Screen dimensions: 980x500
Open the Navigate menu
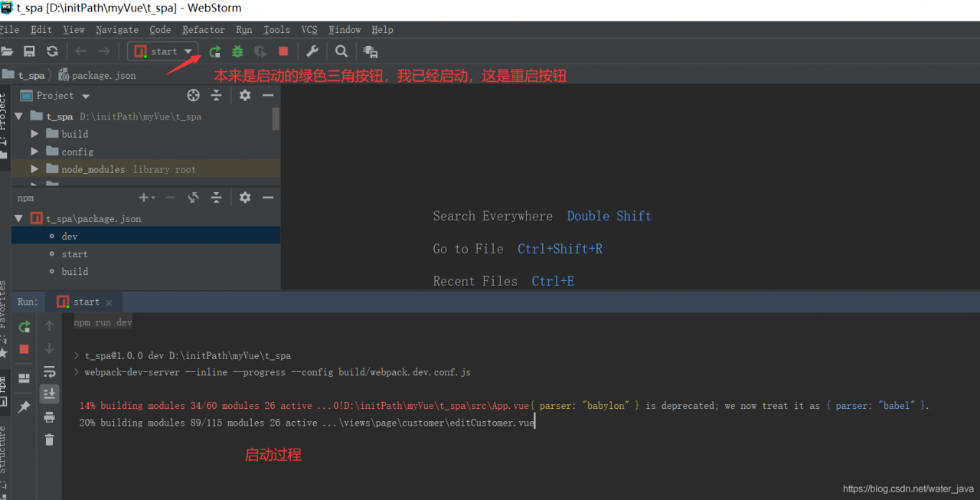[117, 30]
